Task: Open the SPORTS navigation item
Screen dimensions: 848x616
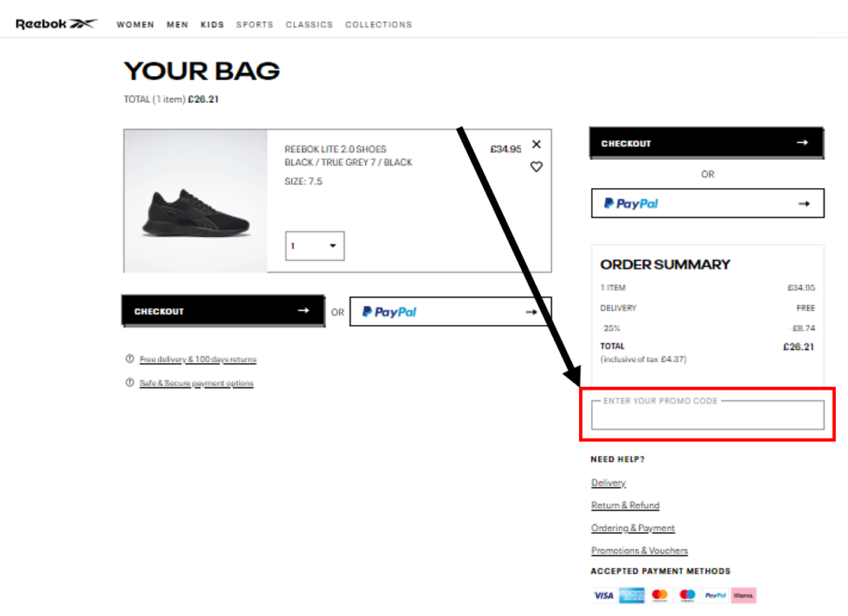Action: [254, 24]
